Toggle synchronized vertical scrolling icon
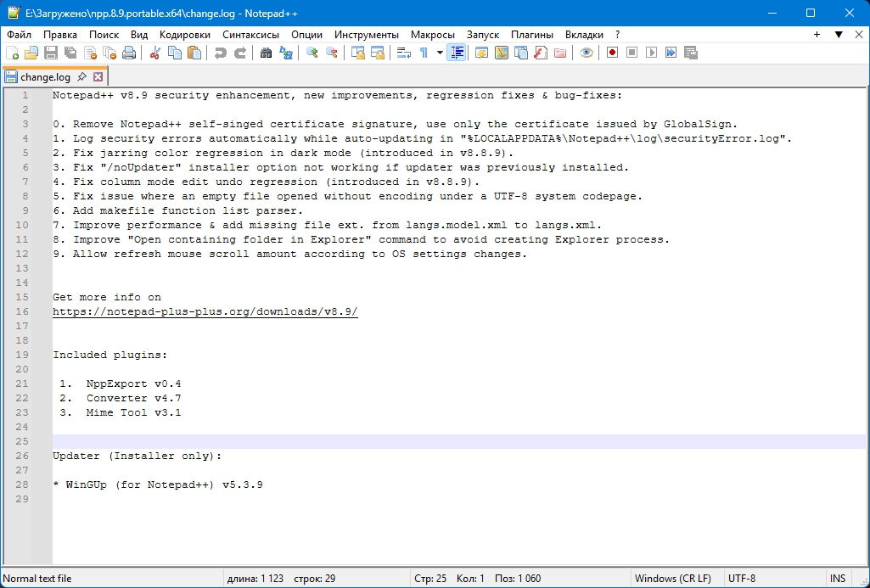 358,53
